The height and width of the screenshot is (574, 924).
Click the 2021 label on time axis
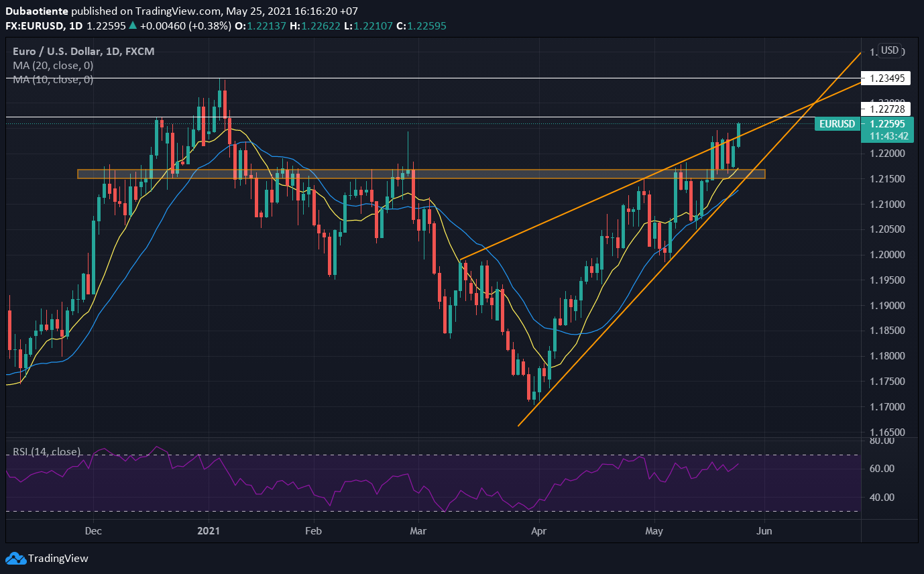click(x=209, y=531)
